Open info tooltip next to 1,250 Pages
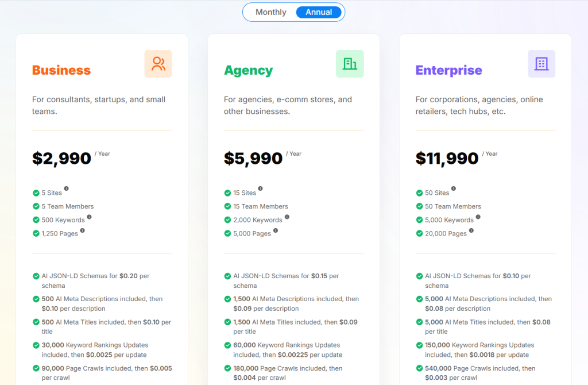Screen dimensions: 588x385 pos(83,230)
